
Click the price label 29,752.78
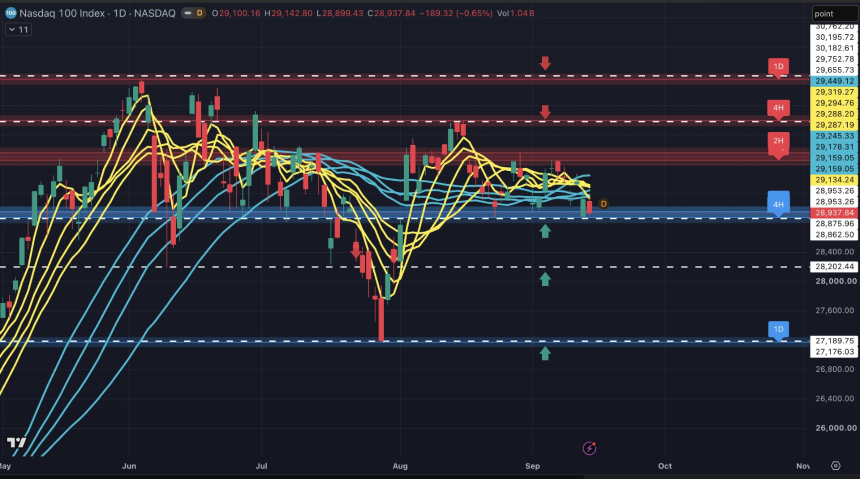pyautogui.click(x=834, y=59)
